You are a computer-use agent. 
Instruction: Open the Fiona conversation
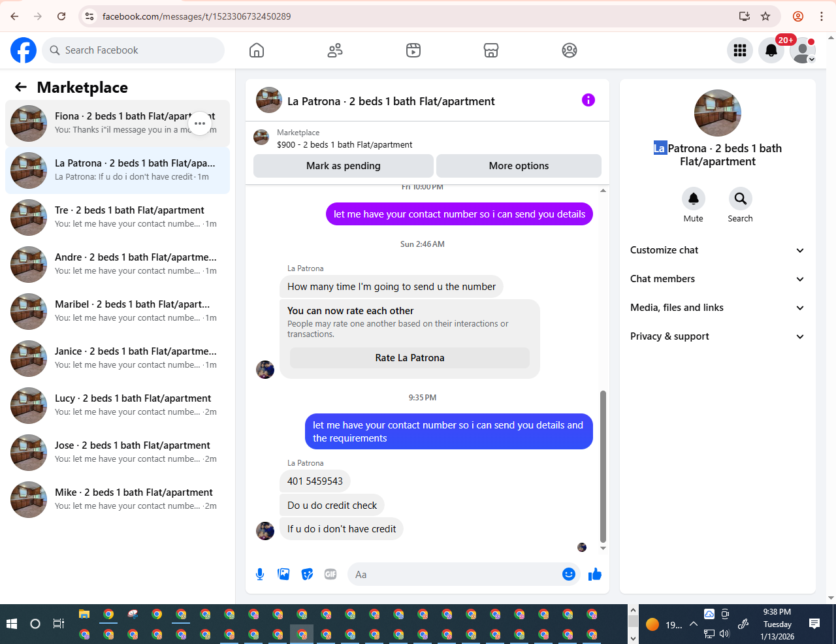(118, 123)
